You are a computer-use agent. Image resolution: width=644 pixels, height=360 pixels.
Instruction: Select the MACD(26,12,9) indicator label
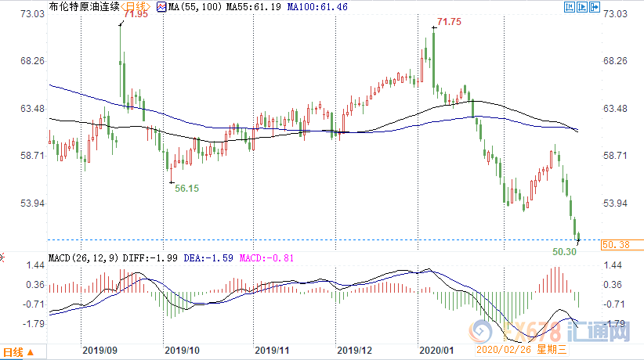pos(81,257)
